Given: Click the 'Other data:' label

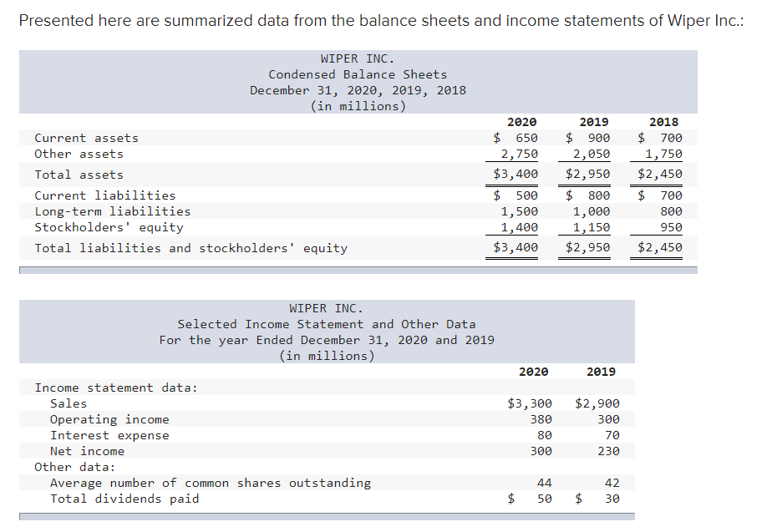Looking at the screenshot, I should [x=75, y=467].
